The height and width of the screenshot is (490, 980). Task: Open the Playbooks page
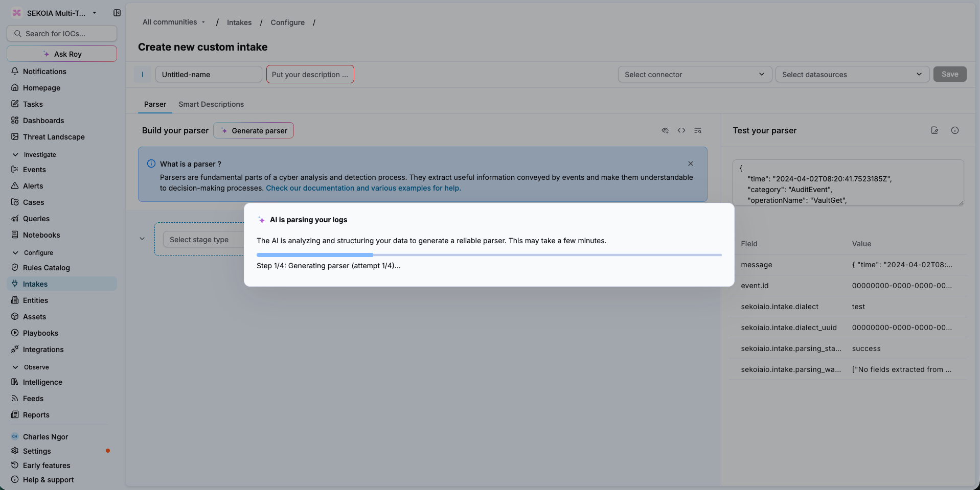coord(40,333)
